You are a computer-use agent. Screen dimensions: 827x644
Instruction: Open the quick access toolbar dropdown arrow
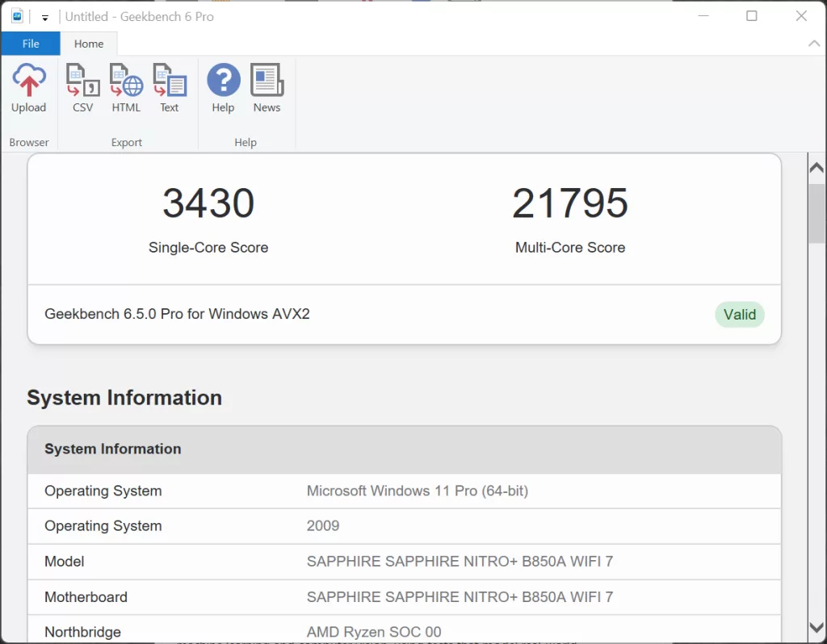click(x=45, y=18)
